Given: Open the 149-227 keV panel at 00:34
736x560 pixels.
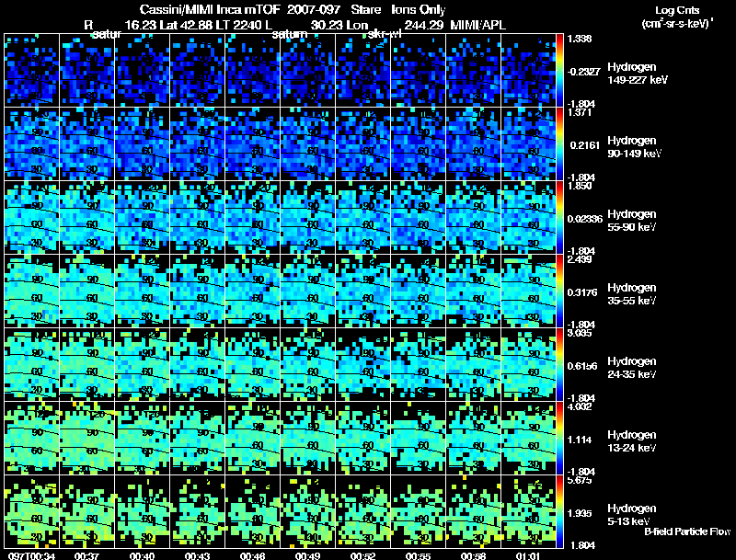Looking at the screenshot, I should pyautogui.click(x=31, y=71).
